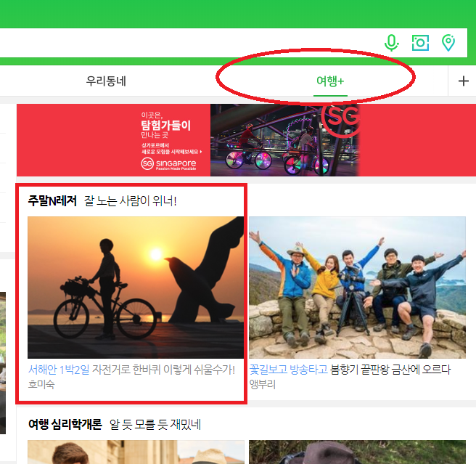Click the Singapore SG logo in the banner
The height and width of the screenshot is (464, 476).
click(342, 118)
